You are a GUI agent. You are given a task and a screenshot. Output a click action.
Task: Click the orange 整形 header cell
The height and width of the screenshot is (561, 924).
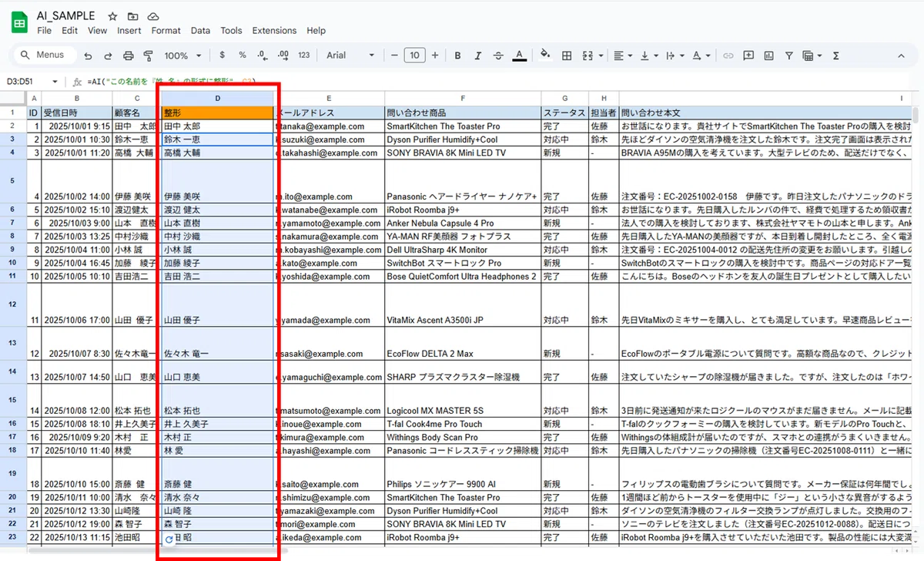217,113
